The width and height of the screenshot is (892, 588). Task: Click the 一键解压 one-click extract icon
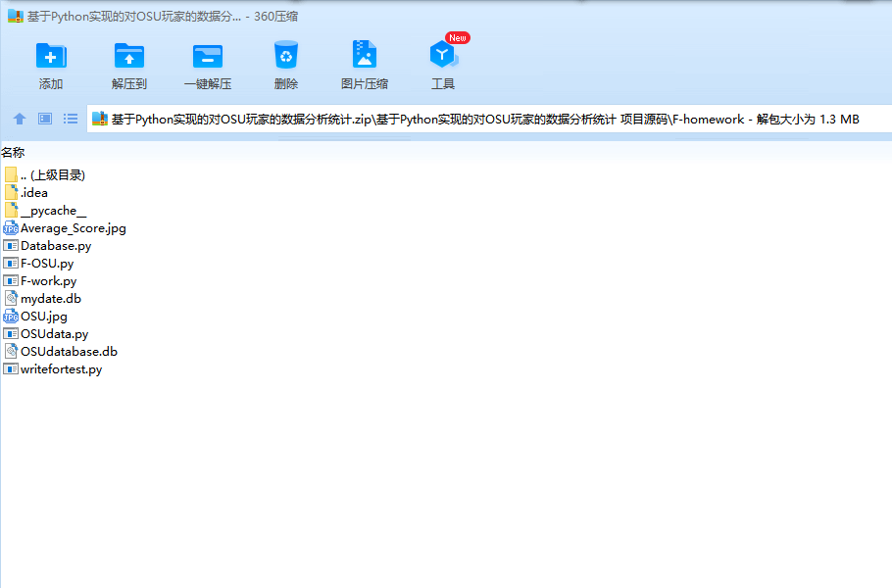pyautogui.click(x=208, y=56)
